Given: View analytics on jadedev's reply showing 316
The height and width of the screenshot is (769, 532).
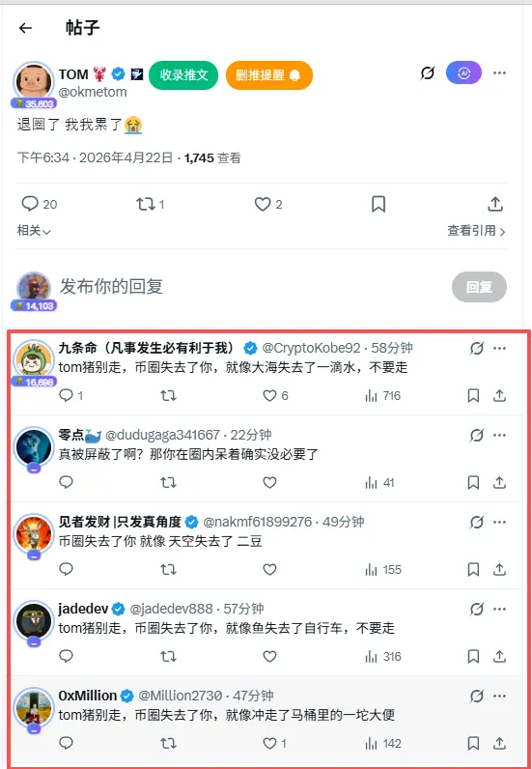Looking at the screenshot, I should pyautogui.click(x=383, y=657).
